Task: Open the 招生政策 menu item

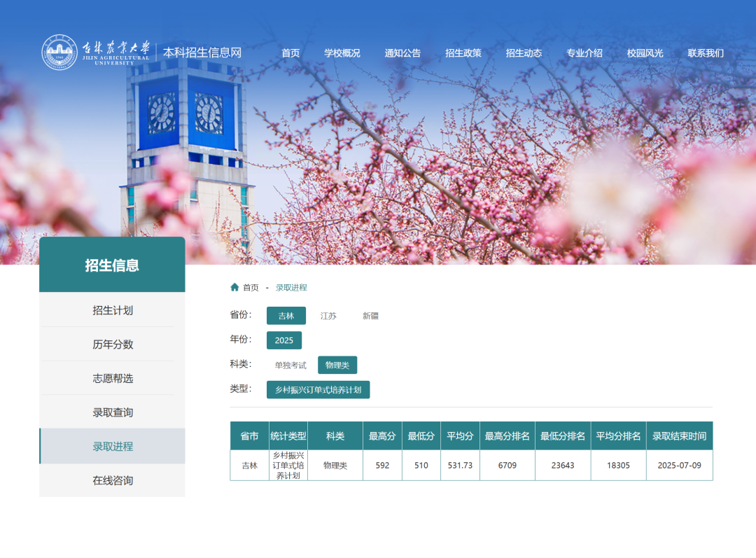Action: (x=463, y=53)
